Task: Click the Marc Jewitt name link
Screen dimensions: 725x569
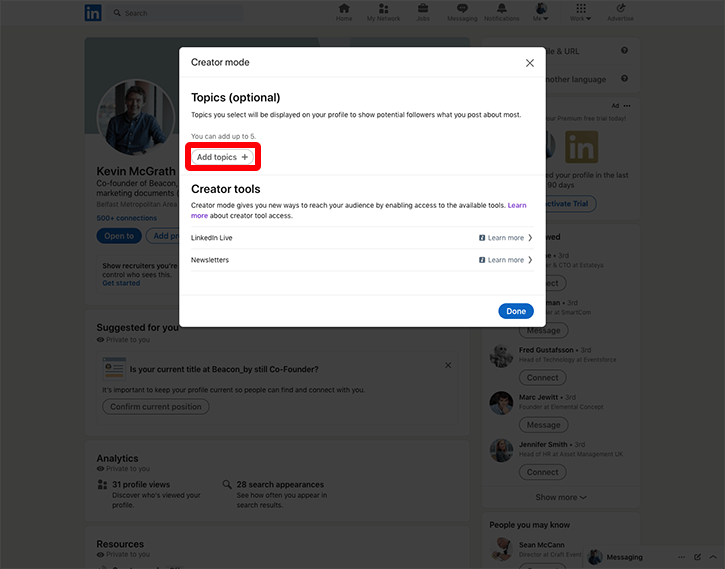Action: (538, 397)
